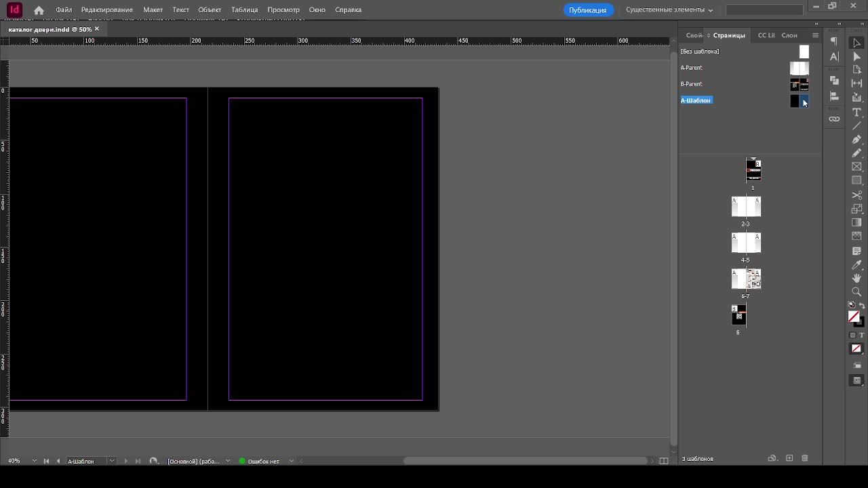Pick the Scissors tool

point(856,195)
